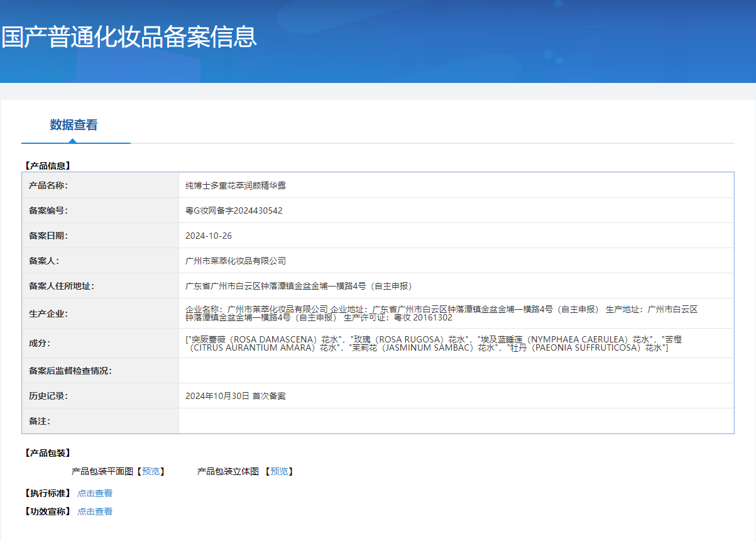
Task: Open the 产品包装立体图 预览 link
Action: (x=279, y=471)
